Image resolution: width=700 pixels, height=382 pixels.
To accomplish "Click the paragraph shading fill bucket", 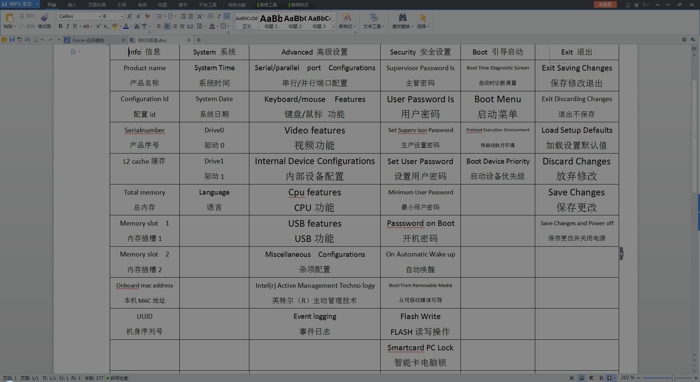I will click(212, 26).
